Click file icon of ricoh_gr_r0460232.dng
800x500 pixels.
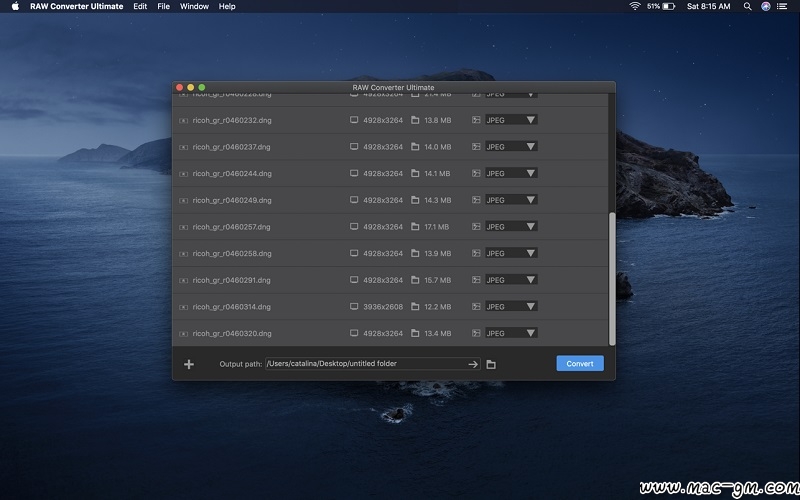[x=183, y=120]
